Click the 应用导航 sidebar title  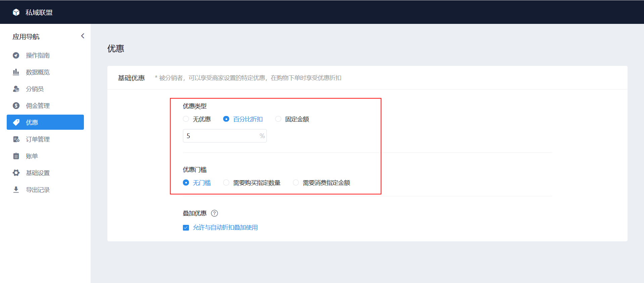pyautogui.click(x=26, y=37)
